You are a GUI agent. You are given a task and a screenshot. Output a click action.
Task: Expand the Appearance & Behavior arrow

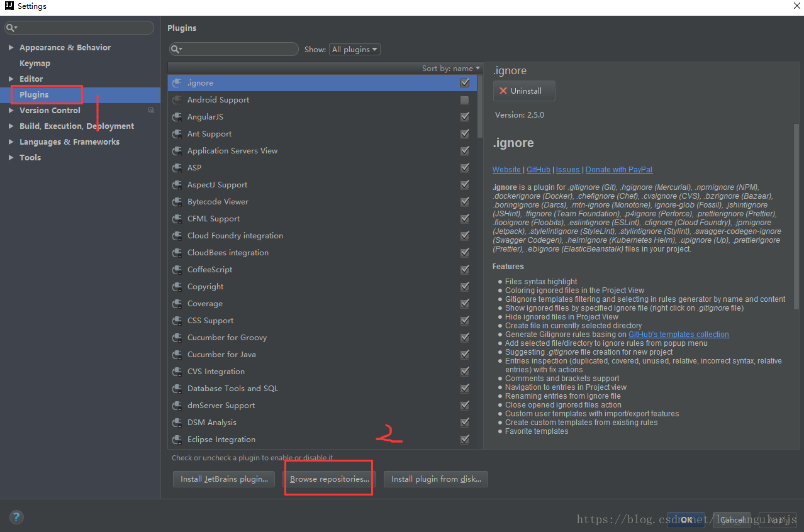coord(11,48)
